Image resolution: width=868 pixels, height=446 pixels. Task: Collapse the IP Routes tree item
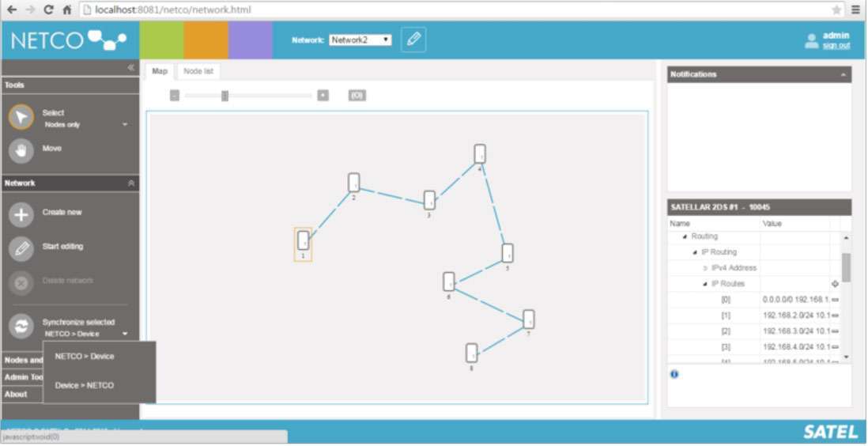(704, 284)
